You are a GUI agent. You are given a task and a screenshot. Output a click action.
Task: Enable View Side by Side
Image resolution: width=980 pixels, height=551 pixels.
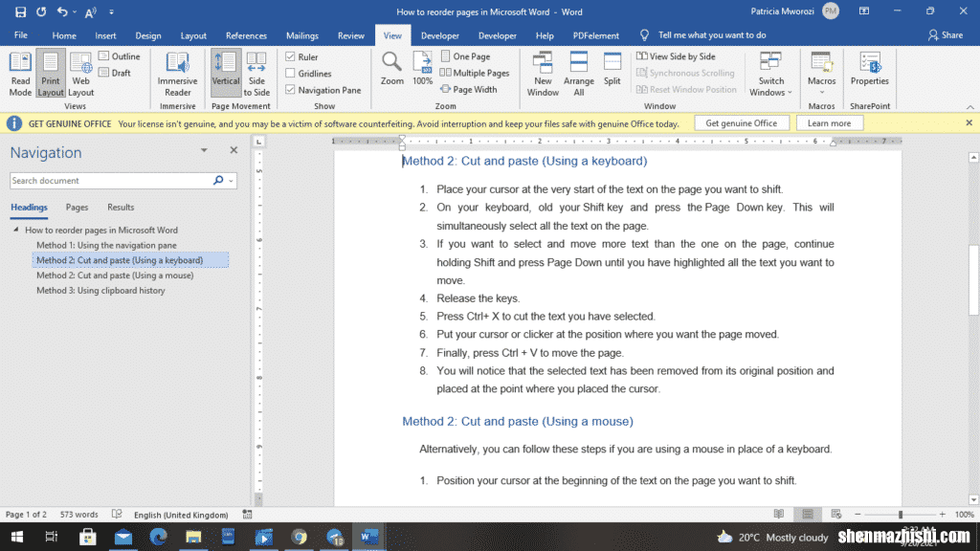pos(676,56)
